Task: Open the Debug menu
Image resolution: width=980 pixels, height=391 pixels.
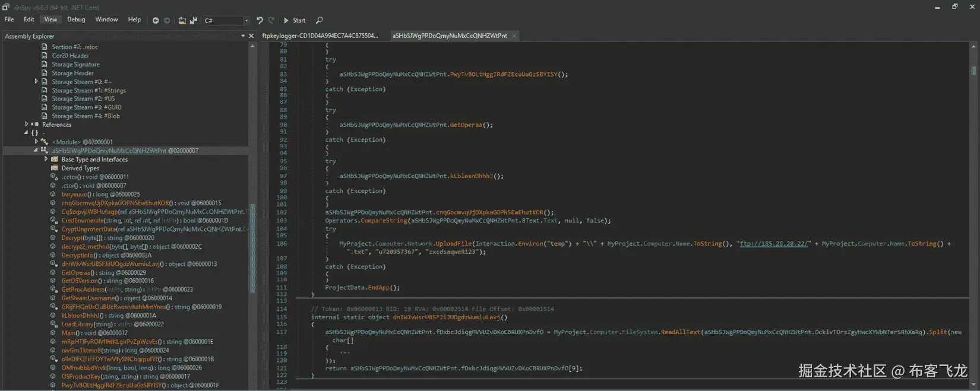Action: coord(76,20)
